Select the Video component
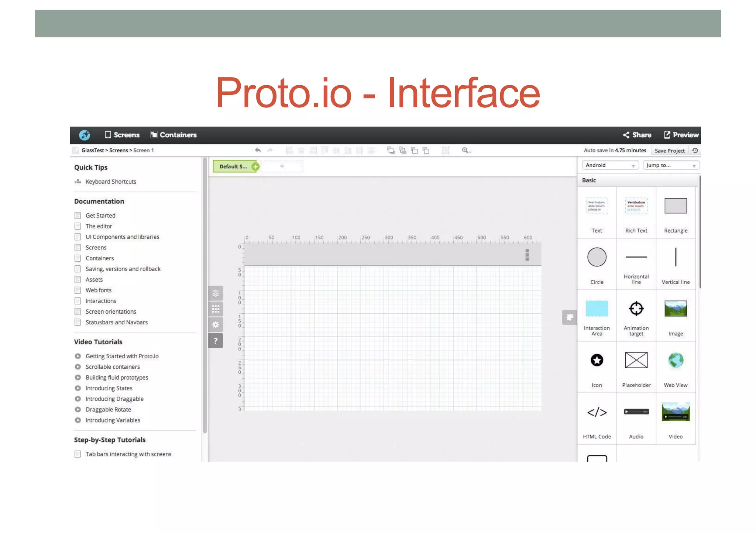 pos(676,419)
